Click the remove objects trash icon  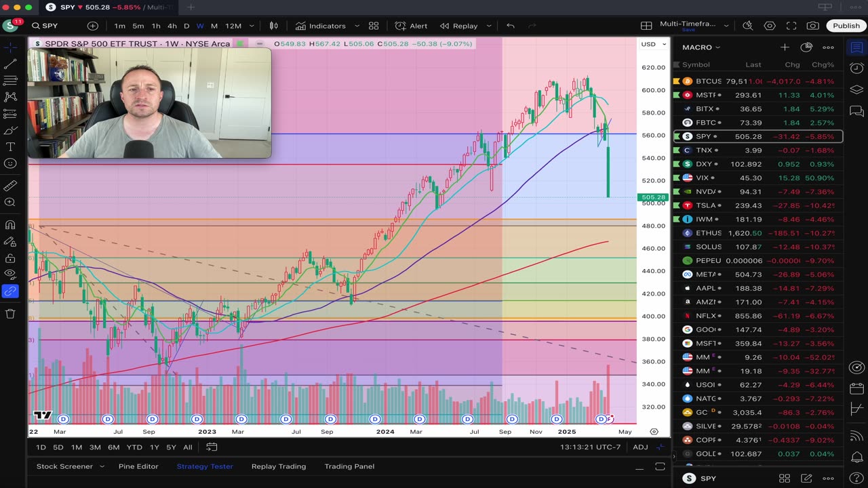(x=10, y=313)
